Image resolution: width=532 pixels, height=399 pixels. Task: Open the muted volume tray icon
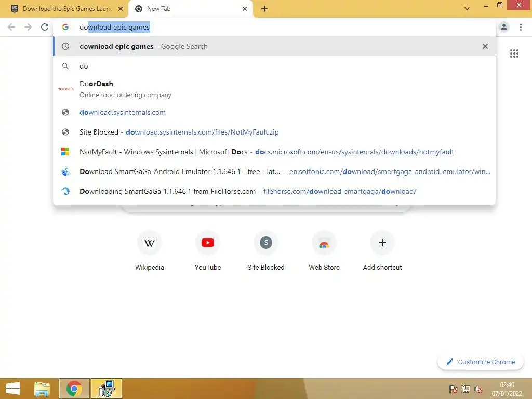[x=478, y=389]
